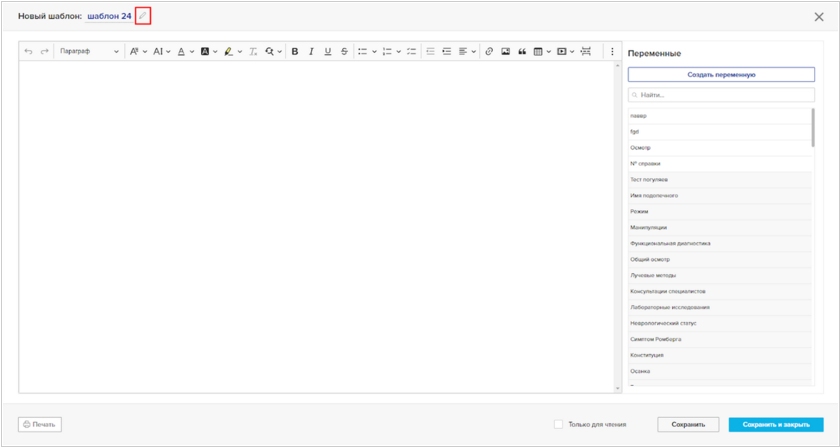This screenshot has height=447, width=840.
Task: Click inside the empty editor text area
Action: point(316,225)
